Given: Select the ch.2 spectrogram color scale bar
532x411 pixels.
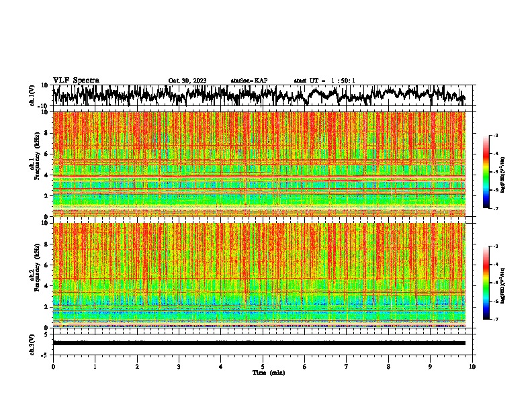Looking at the screenshot, I should point(486,283).
